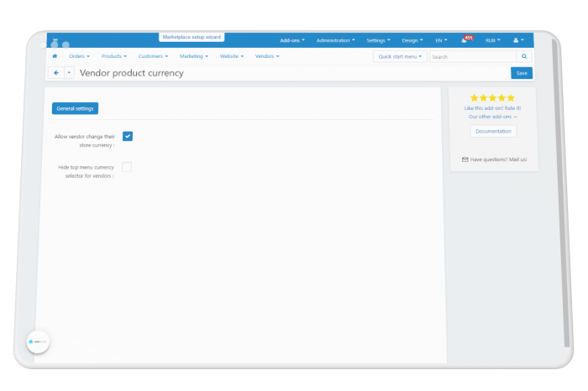Open the dropdown next to back arrow
Screen dimensions: 588x391
(69, 73)
